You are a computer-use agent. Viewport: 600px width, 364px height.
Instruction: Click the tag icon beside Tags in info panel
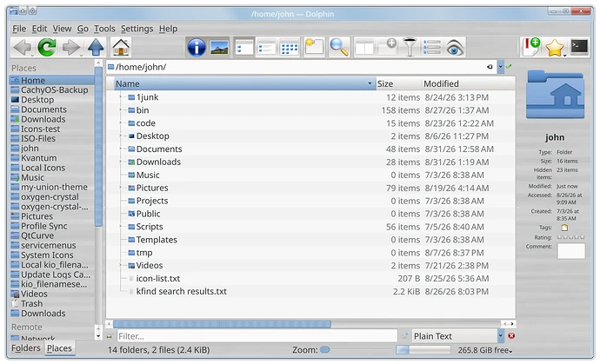click(564, 228)
